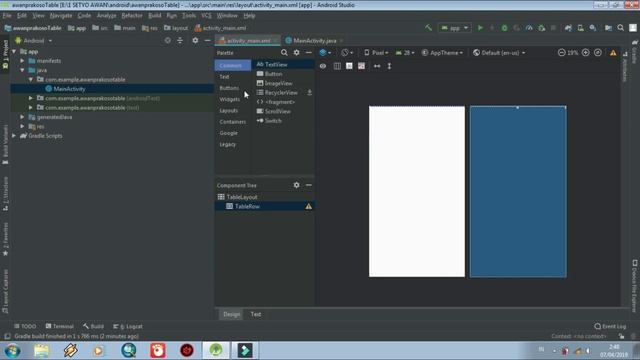
Task: Zoom out the design canvas
Action: click(562, 53)
